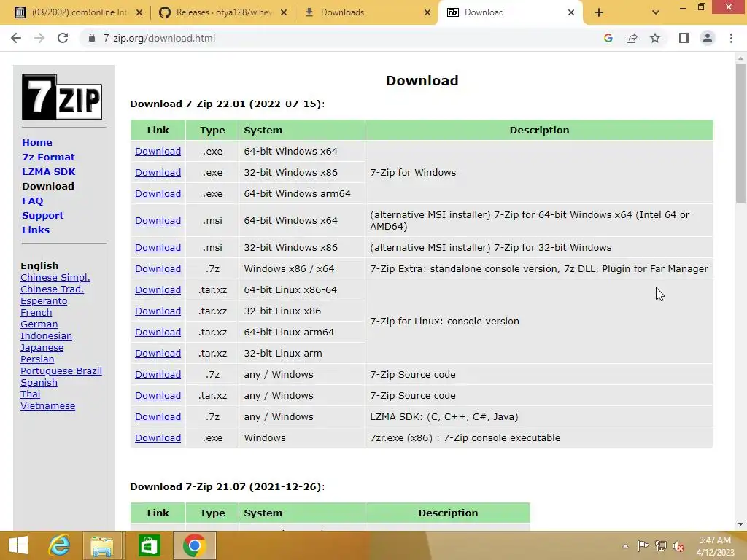The height and width of the screenshot is (560, 747).
Task: Switch to the com!online tab
Action: pyautogui.click(x=79, y=12)
